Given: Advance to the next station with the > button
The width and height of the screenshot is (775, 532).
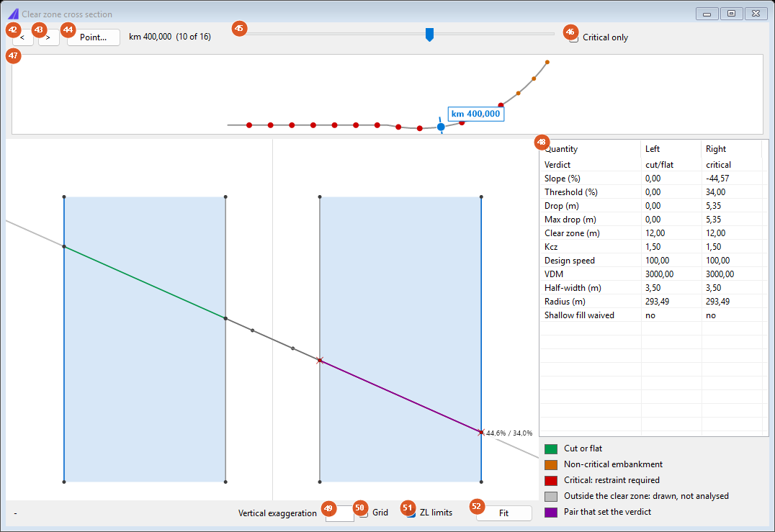Looking at the screenshot, I should [48, 37].
